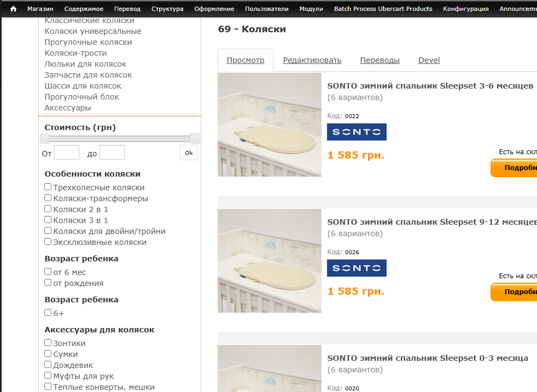This screenshot has width=537, height=392.
Task: Check Муфты для рук accessory filter
Action: click(x=48, y=376)
